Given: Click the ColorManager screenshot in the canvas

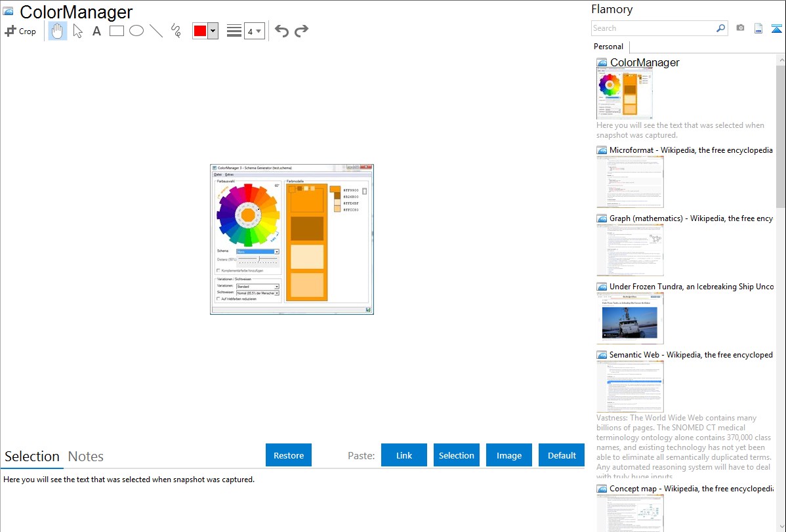Looking at the screenshot, I should (x=292, y=239).
